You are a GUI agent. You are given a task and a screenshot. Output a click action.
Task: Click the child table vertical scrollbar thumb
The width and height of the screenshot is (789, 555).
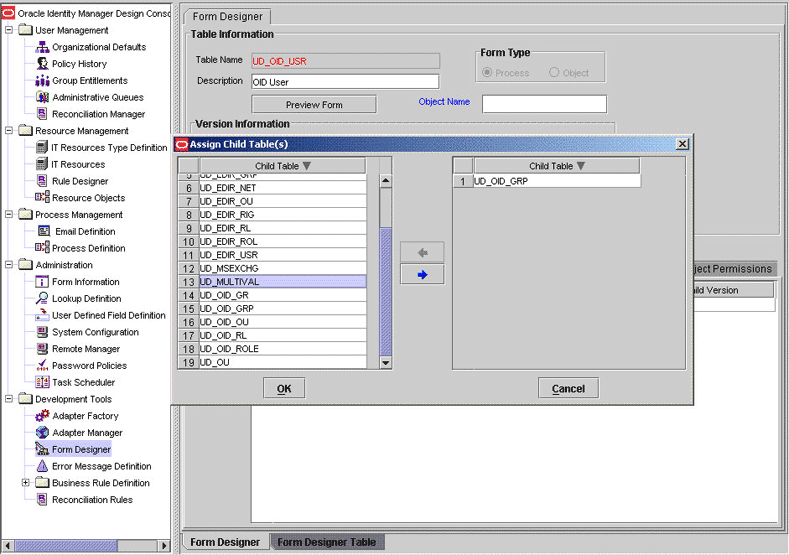point(386,292)
